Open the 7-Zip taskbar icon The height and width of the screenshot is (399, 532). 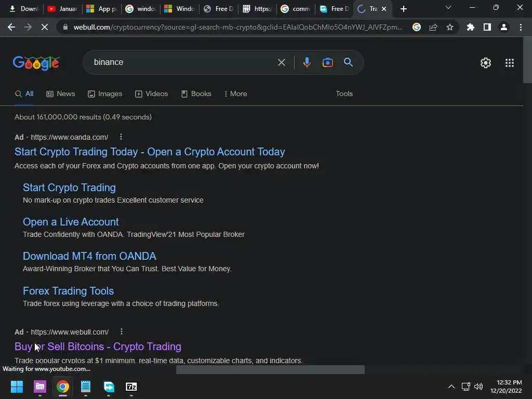point(131,387)
